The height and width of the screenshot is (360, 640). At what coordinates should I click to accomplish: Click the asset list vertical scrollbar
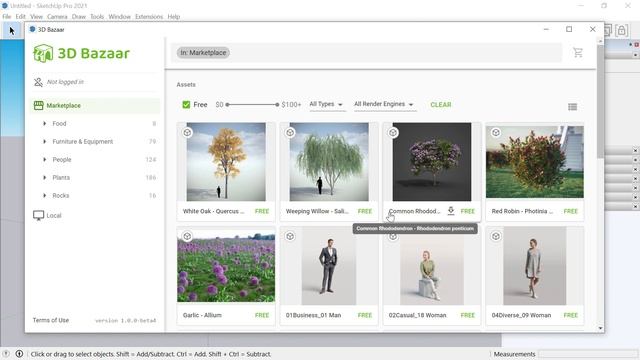(x=600, y=102)
